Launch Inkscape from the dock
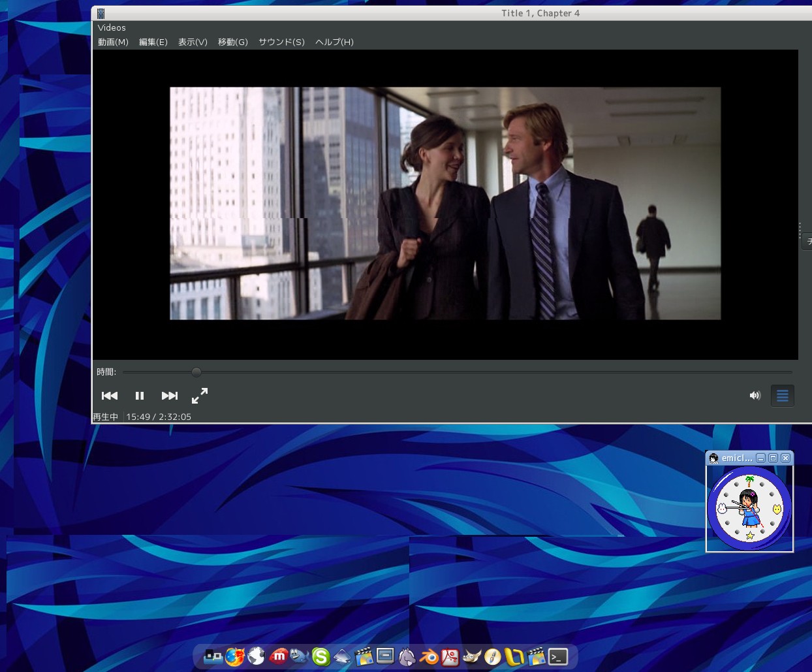Screen dimensions: 812x672 pyautogui.click(x=343, y=656)
